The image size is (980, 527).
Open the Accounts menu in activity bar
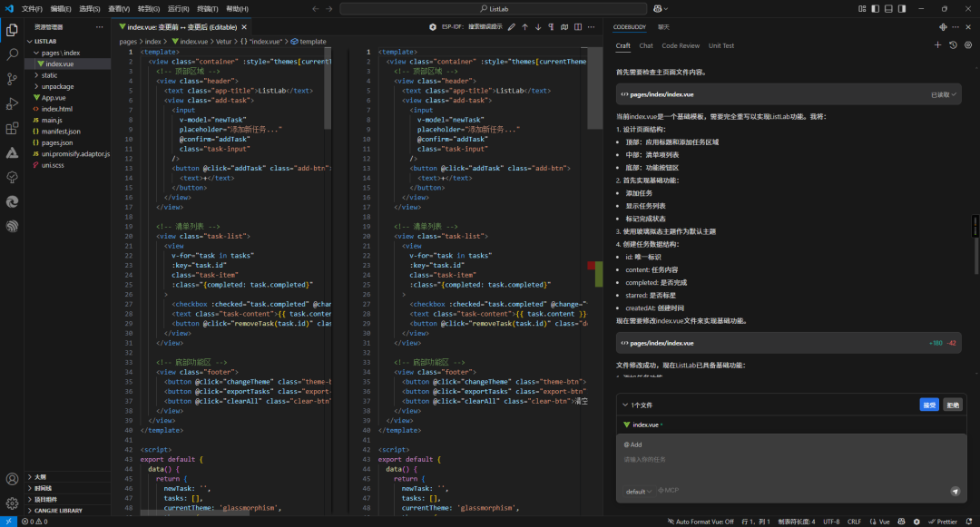click(12, 479)
